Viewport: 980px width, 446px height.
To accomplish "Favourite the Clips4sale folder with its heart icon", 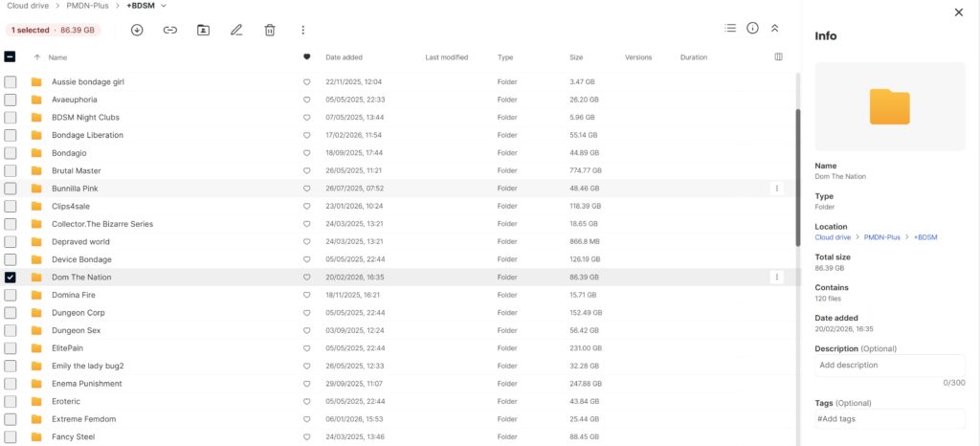I will [307, 206].
